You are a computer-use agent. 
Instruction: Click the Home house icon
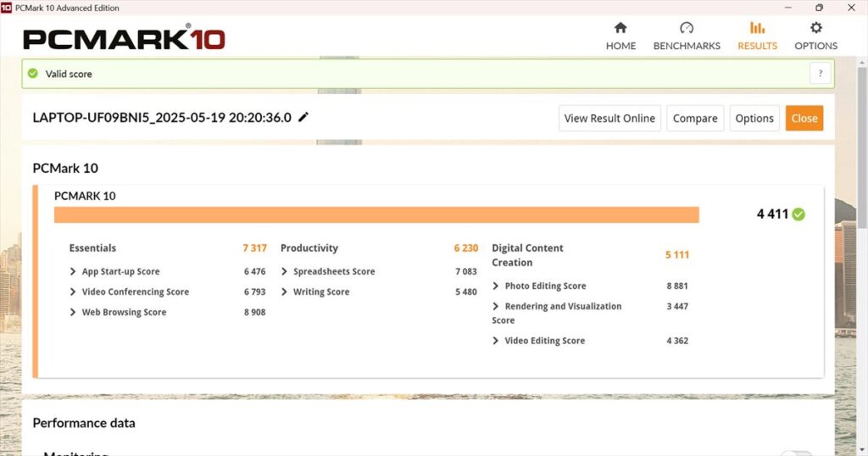tap(620, 28)
